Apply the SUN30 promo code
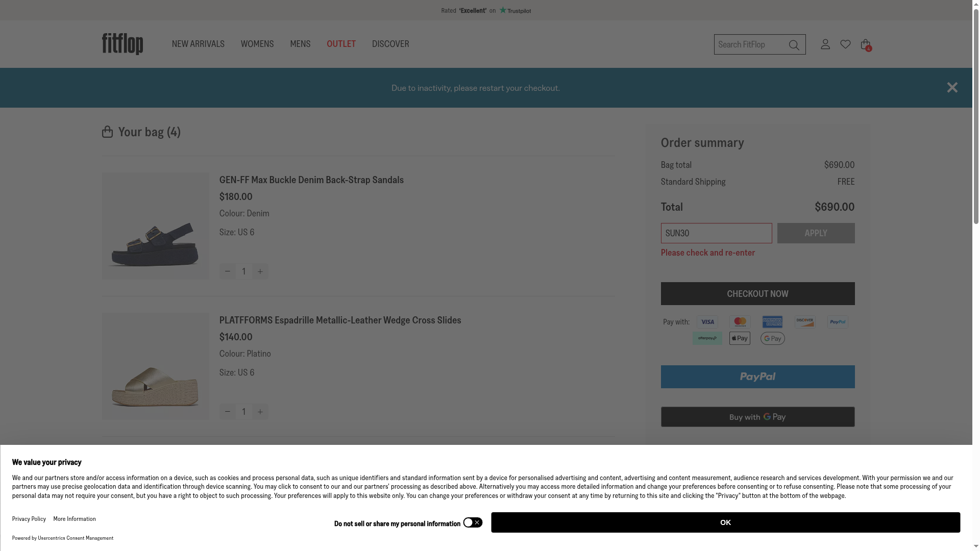Image resolution: width=980 pixels, height=551 pixels. pos(816,233)
